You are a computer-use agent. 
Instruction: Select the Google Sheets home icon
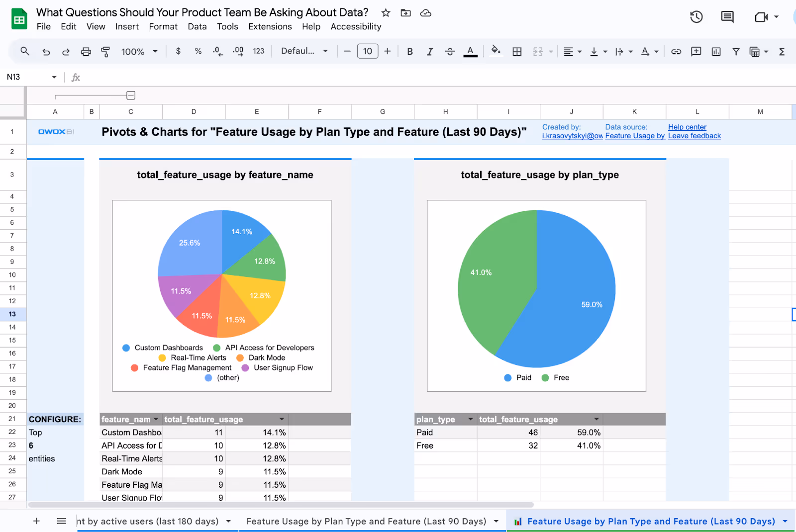[x=19, y=19]
